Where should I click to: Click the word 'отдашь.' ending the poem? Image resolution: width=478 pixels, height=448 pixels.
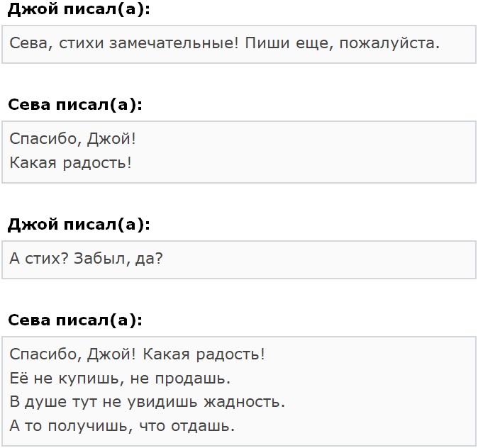[x=203, y=426]
